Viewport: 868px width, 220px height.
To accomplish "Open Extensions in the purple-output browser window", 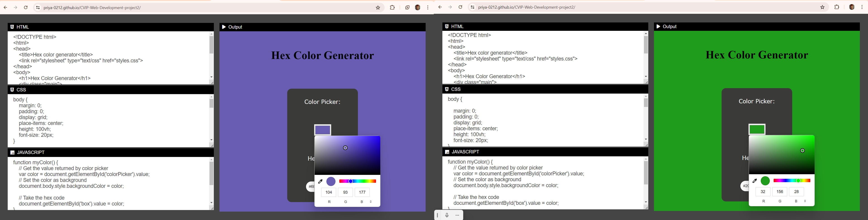I will tap(392, 7).
